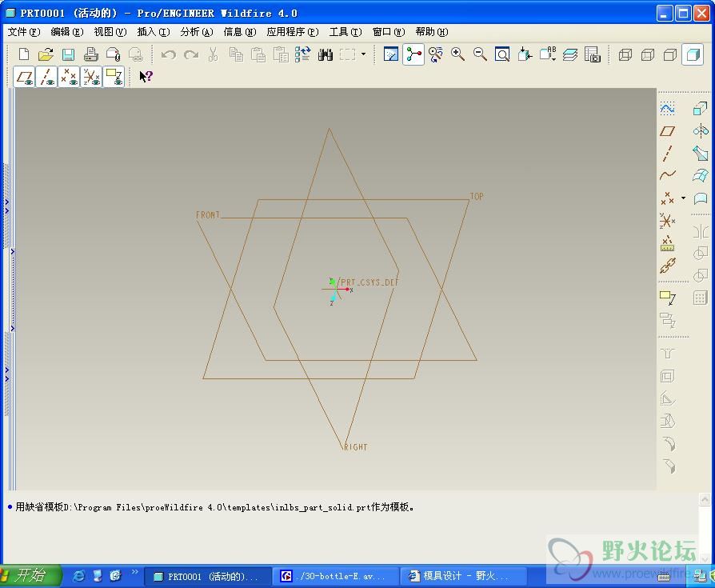Switch to 模具设计 - 野火 taskbar window
Image resolution: width=715 pixels, height=588 pixels.
click(463, 576)
